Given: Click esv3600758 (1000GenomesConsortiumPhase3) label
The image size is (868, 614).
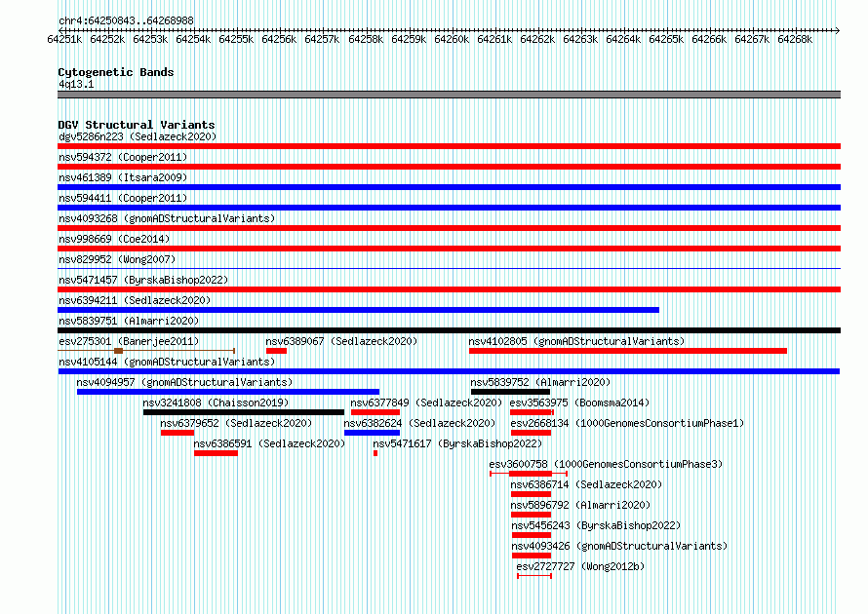Looking at the screenshot, I should coord(607,464).
